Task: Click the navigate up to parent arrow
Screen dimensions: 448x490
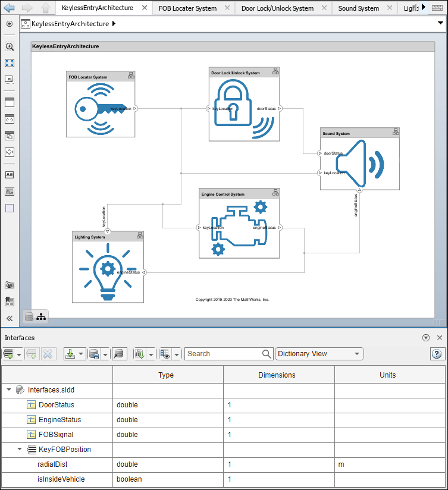Action: coord(46,8)
